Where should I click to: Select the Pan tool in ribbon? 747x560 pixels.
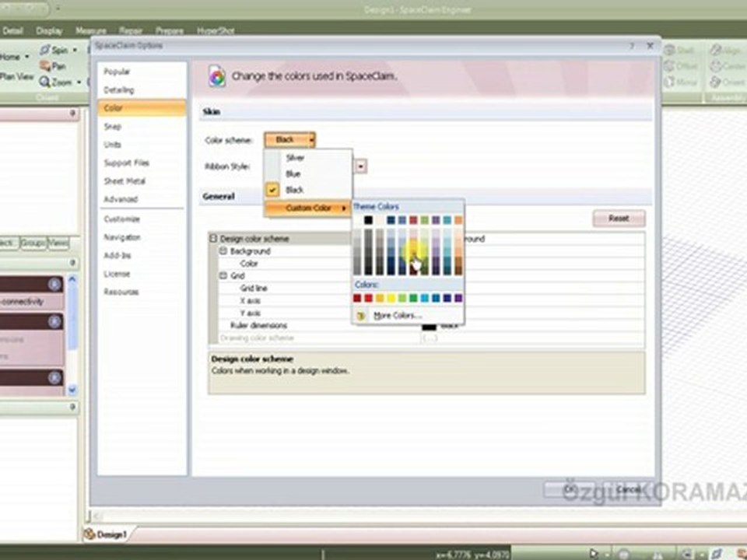[x=52, y=66]
